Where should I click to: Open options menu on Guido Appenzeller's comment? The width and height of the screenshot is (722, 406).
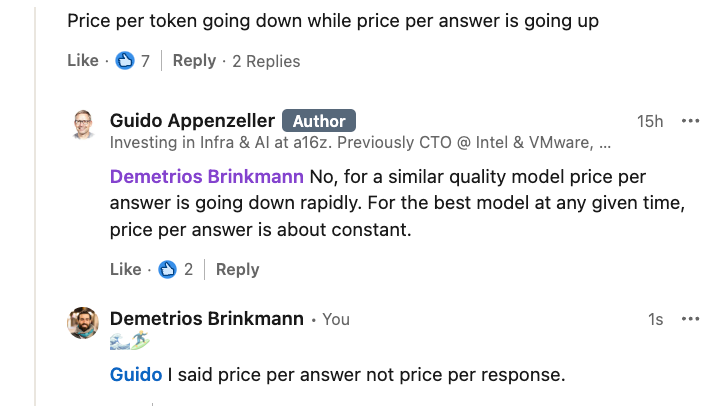[x=690, y=121]
